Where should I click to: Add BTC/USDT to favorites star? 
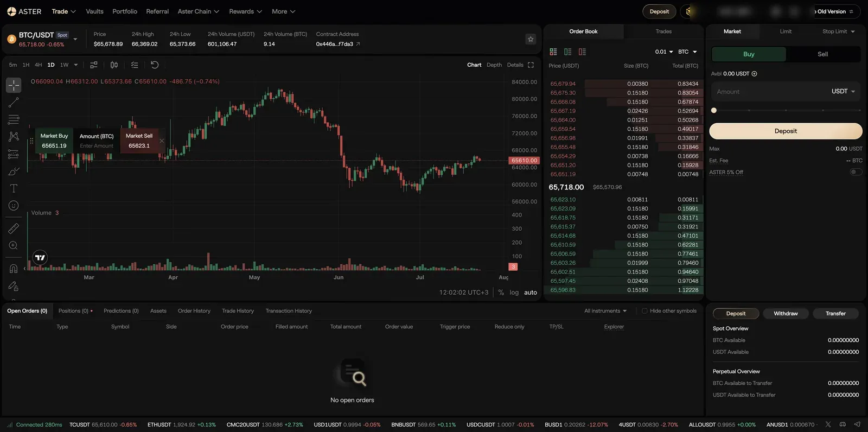click(x=531, y=39)
